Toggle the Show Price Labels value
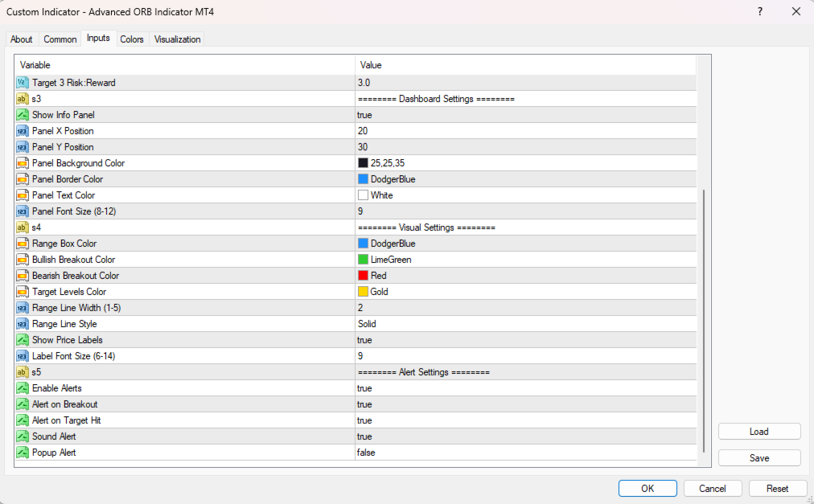This screenshot has height=504, width=814. point(364,340)
